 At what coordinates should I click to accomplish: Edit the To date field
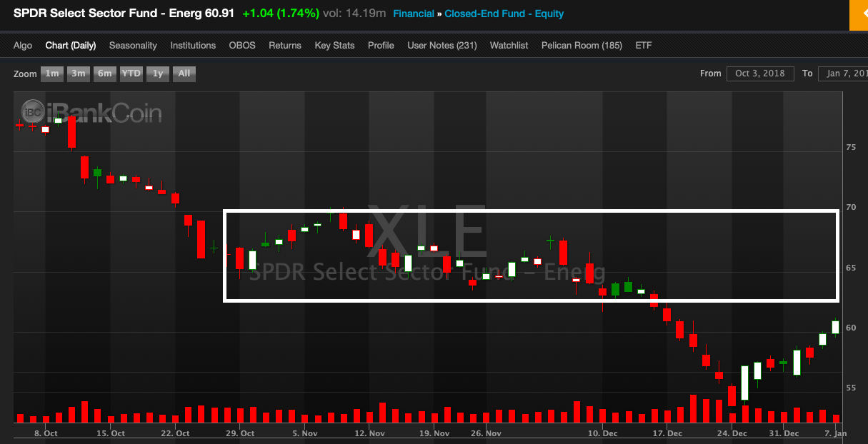coord(843,74)
